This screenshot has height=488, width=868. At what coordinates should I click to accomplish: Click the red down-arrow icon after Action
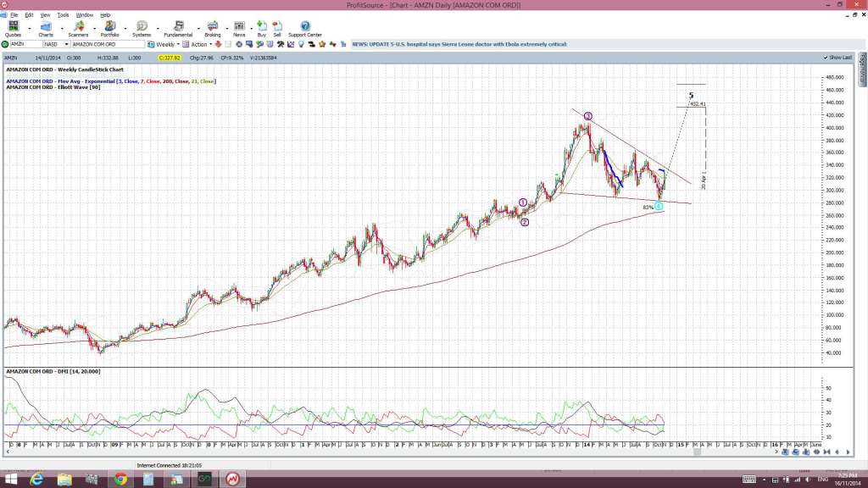pyautogui.click(x=218, y=44)
